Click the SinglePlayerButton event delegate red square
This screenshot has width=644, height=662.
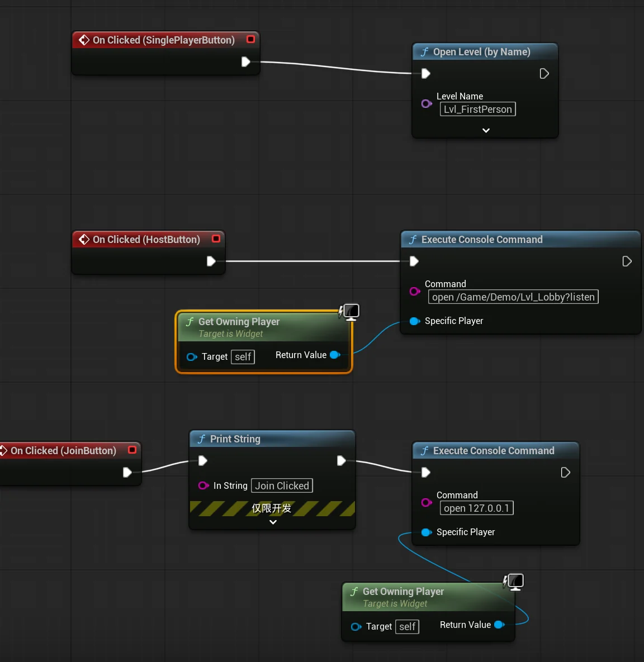coord(250,39)
